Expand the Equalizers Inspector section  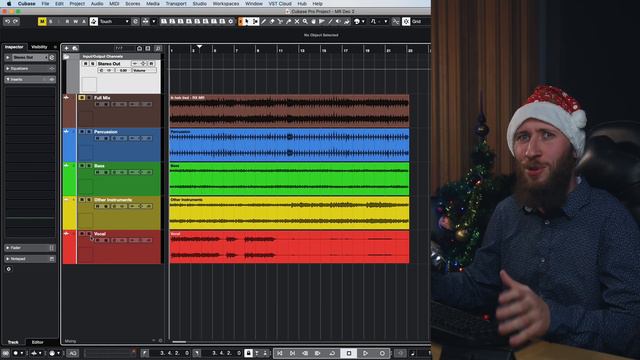coord(8,69)
